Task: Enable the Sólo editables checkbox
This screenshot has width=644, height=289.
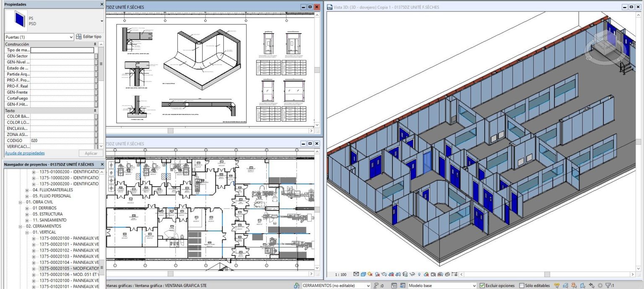Action: [x=522, y=286]
